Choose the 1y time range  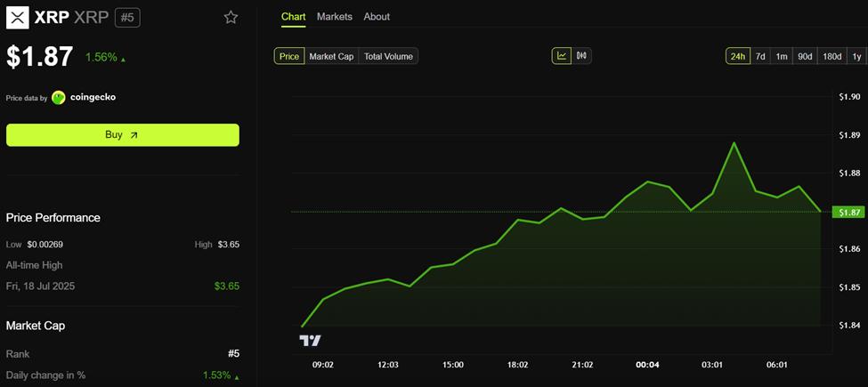[856, 56]
